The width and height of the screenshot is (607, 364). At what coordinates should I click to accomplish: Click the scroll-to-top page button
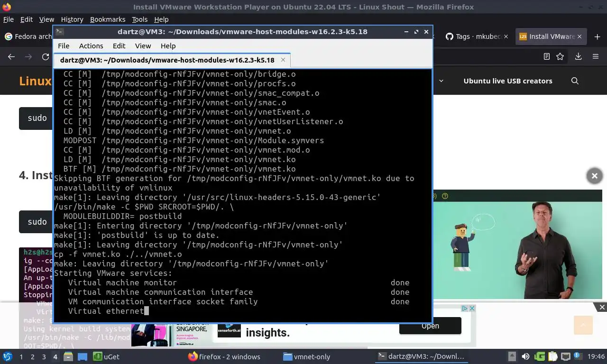click(583, 325)
